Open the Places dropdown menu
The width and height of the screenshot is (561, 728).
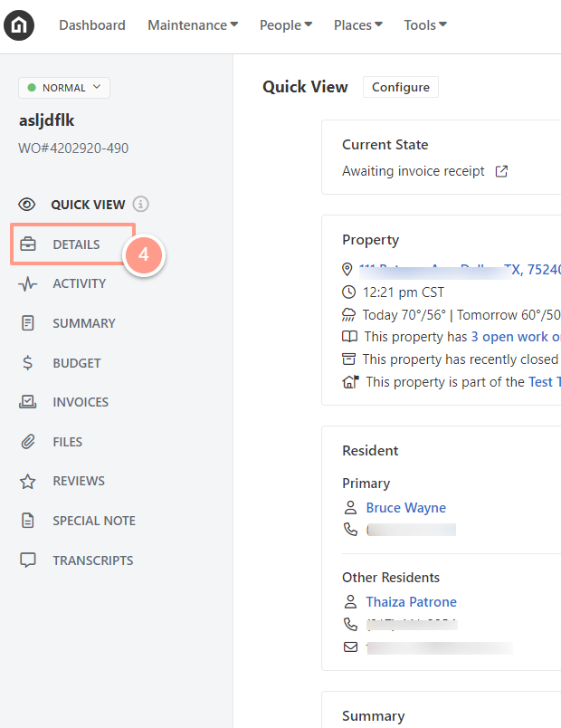pyautogui.click(x=357, y=25)
